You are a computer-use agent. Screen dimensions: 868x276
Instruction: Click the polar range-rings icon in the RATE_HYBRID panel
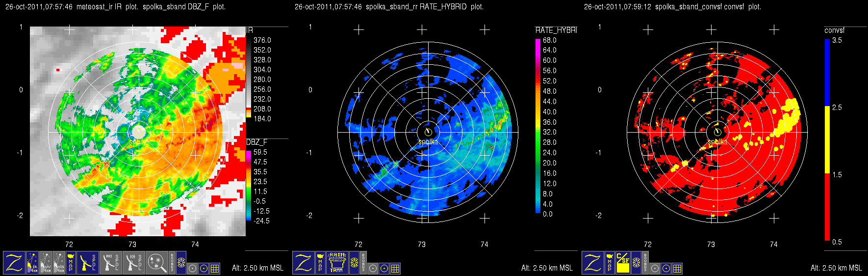pyautogui.click(x=354, y=263)
